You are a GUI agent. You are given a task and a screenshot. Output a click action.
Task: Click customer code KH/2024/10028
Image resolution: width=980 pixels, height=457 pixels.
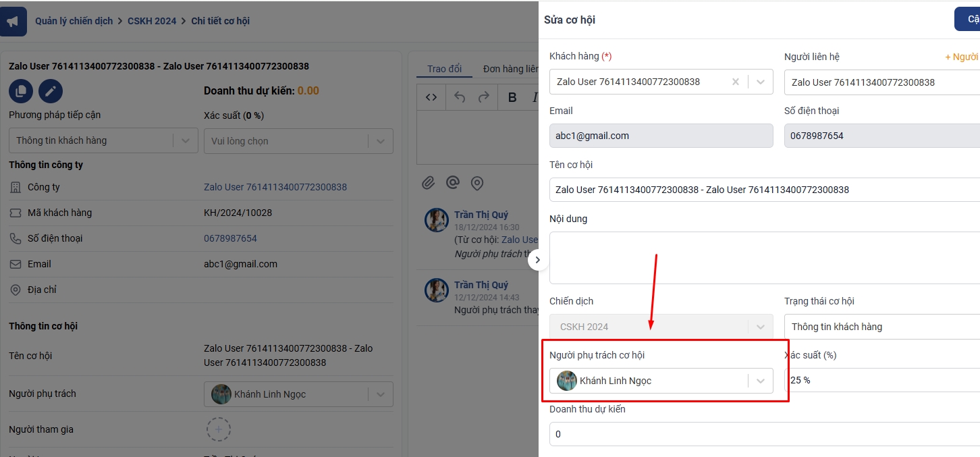coord(238,213)
